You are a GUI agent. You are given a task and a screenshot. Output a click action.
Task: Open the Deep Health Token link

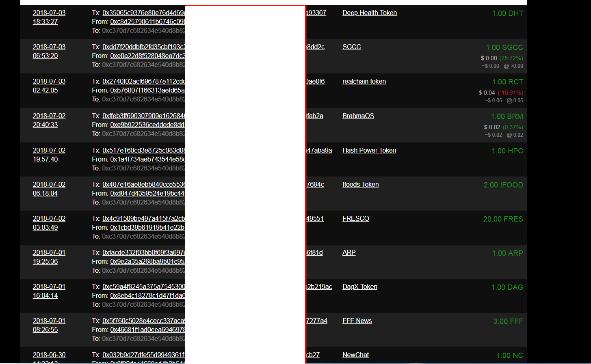click(x=370, y=13)
